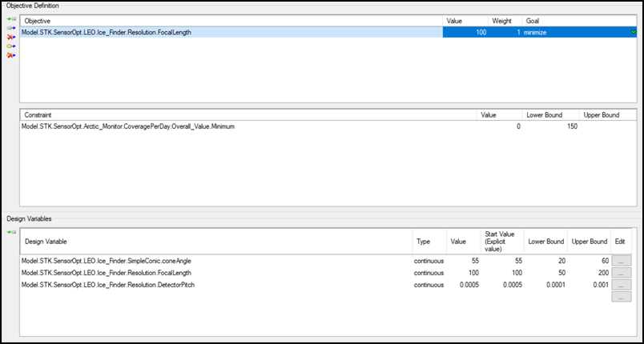Edit the coneAngle design variable via ellipsis

(x=622, y=261)
